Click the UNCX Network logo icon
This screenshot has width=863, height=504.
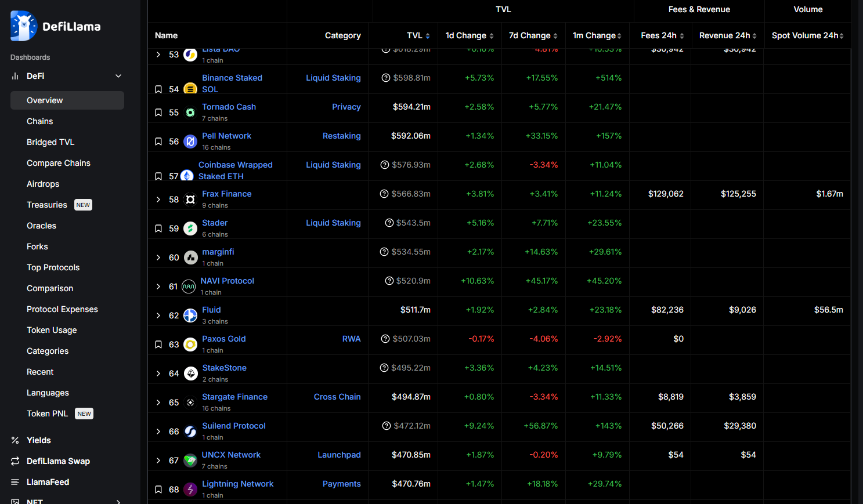pyautogui.click(x=190, y=461)
